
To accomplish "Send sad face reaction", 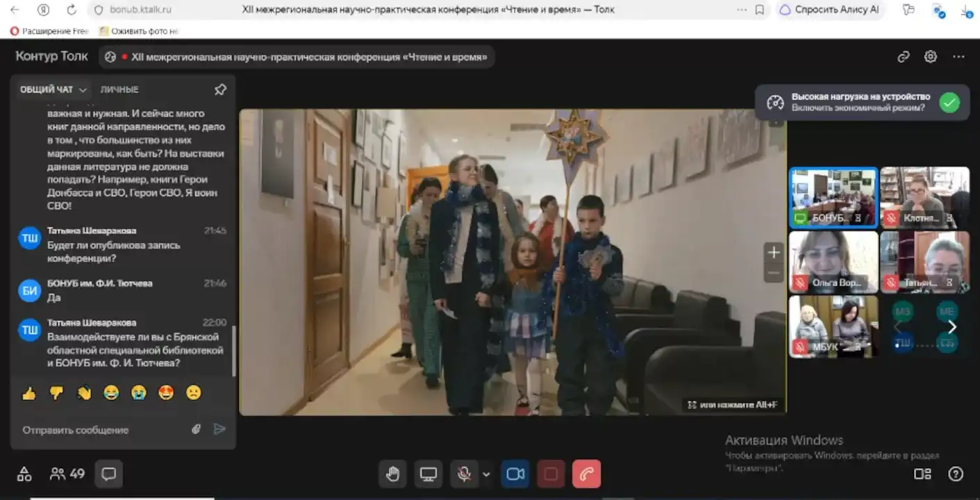I will coord(194,393).
